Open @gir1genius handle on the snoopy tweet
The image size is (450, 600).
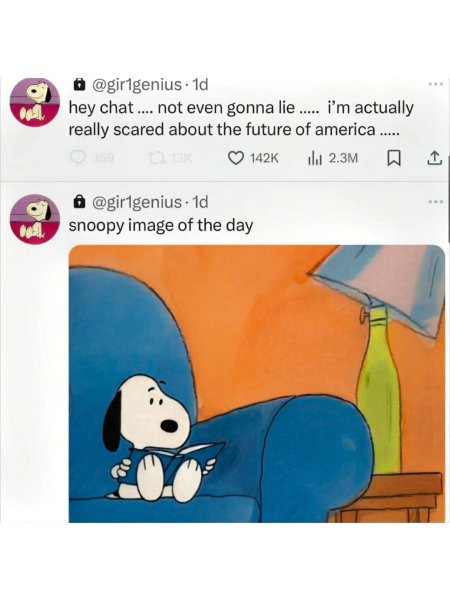(x=135, y=202)
